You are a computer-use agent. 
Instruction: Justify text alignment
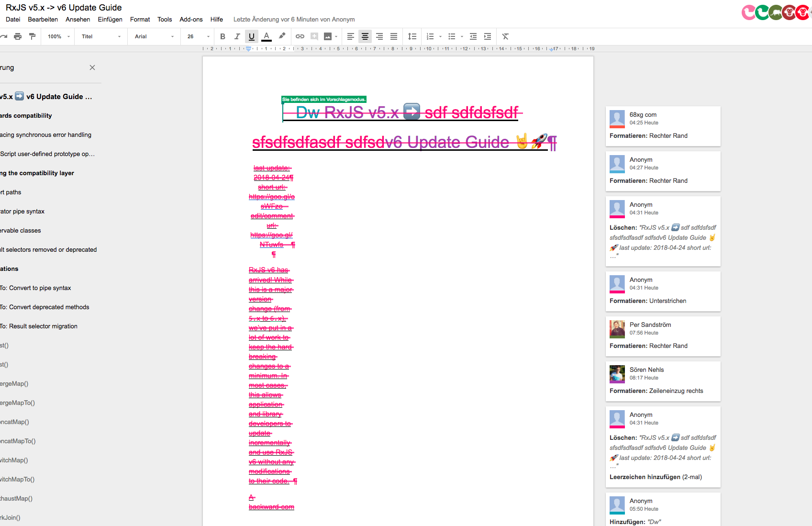point(394,36)
